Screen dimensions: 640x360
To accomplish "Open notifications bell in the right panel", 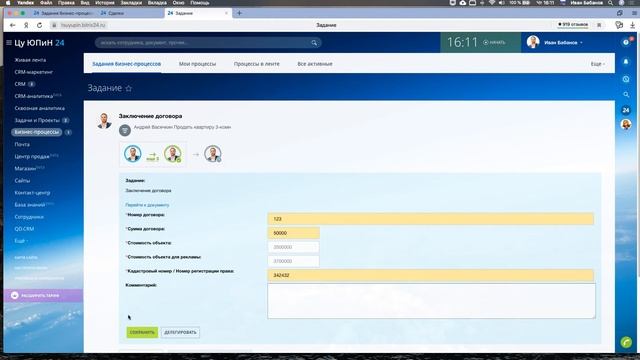I will click(x=626, y=62).
